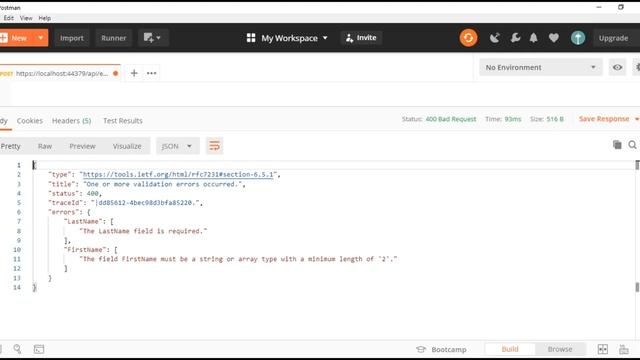Open the Help menu

(44, 18)
